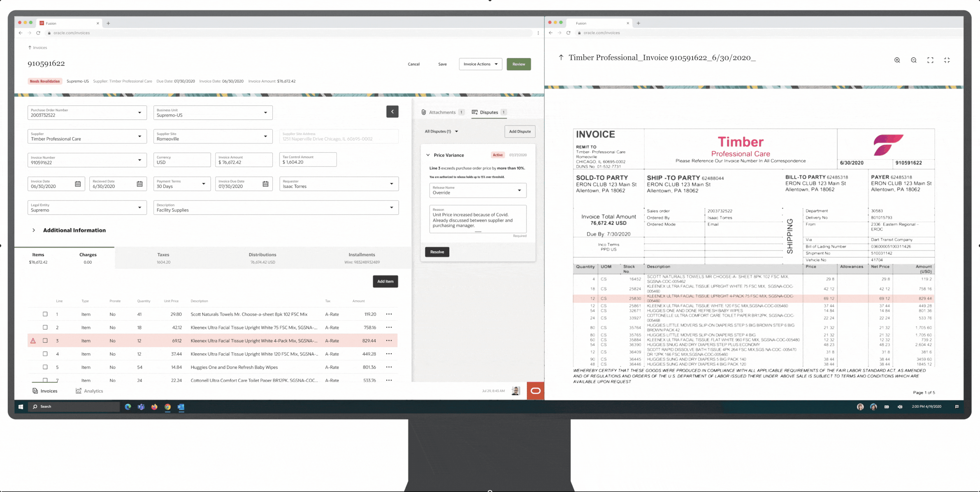
Task: Tick the line 5 Huggies checkbox
Action: point(45,367)
